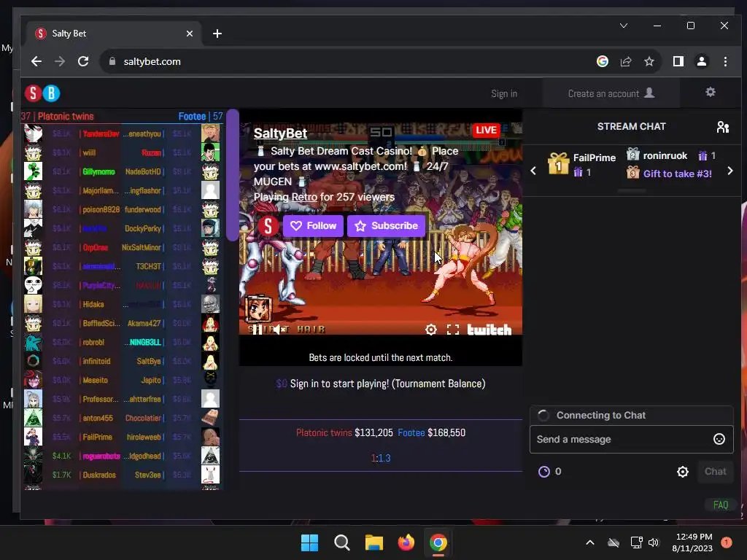Show next gift leaderboard entry
The image size is (747, 560).
pos(729,171)
